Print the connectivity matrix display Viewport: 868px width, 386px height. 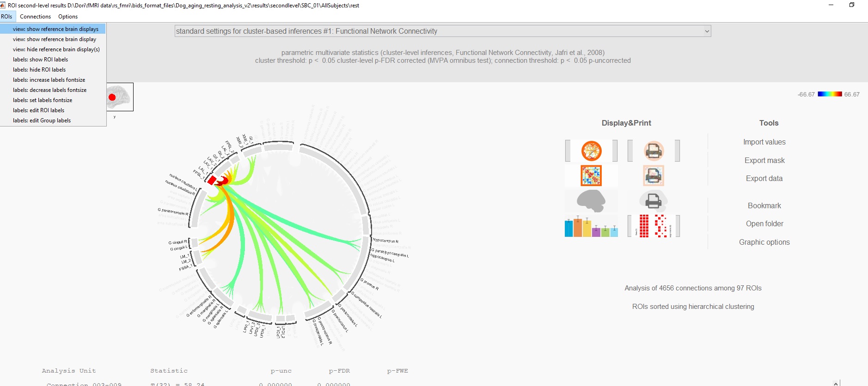coord(654,176)
